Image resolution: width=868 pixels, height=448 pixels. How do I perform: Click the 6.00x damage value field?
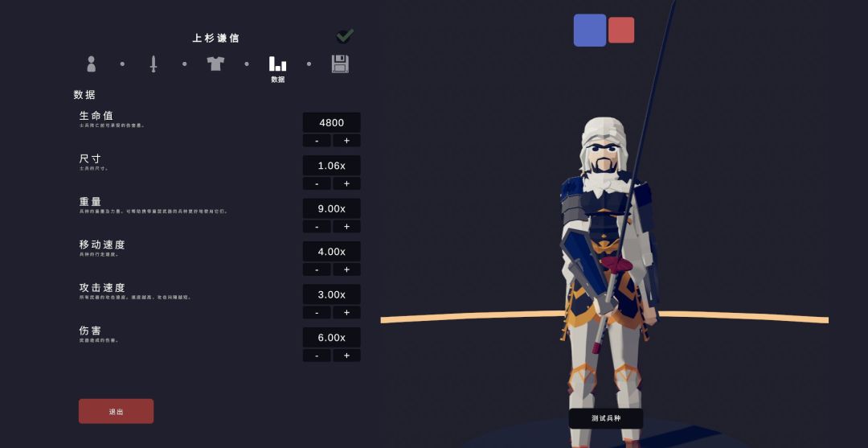332,337
